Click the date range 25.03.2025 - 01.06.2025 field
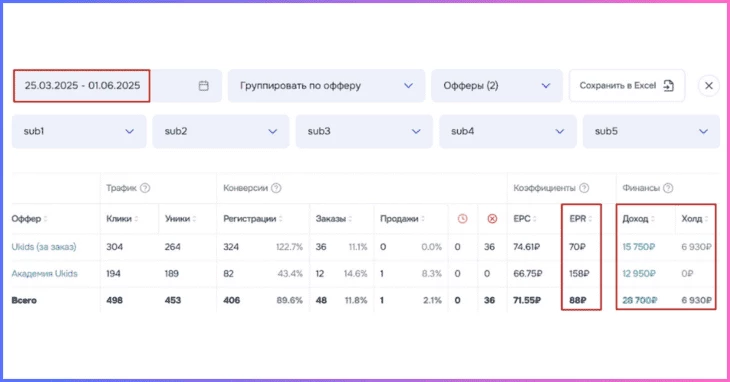The image size is (730, 382). (x=81, y=86)
